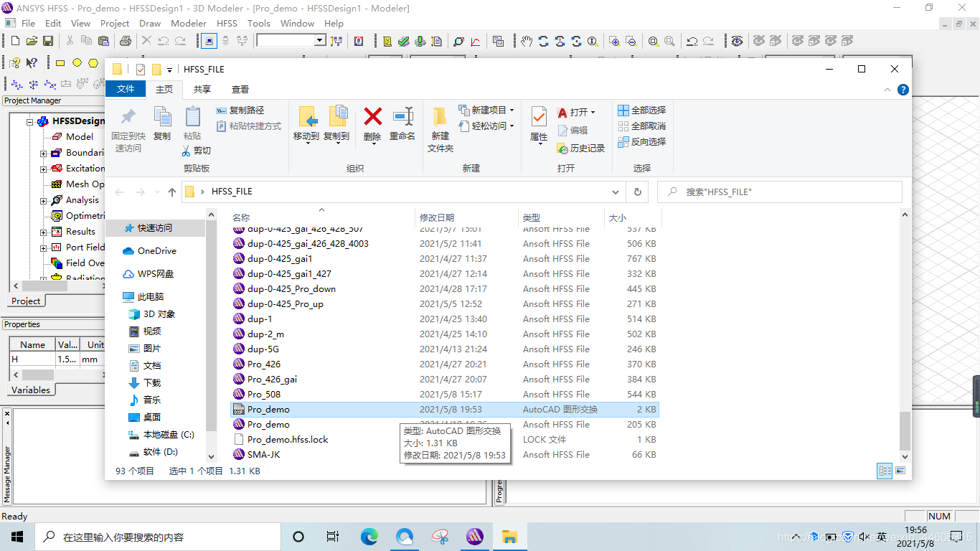Click the refresh button beside address bar
This screenshot has width=980, height=551.
pyautogui.click(x=637, y=192)
